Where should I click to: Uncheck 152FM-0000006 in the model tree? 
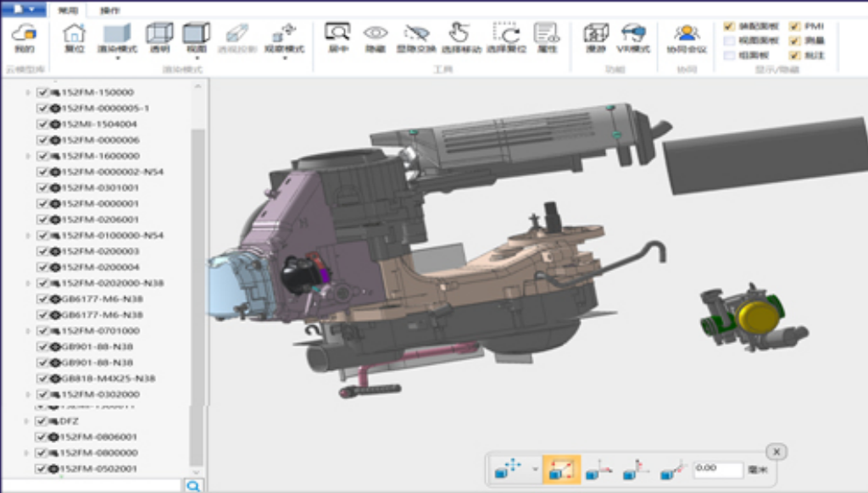42,141
